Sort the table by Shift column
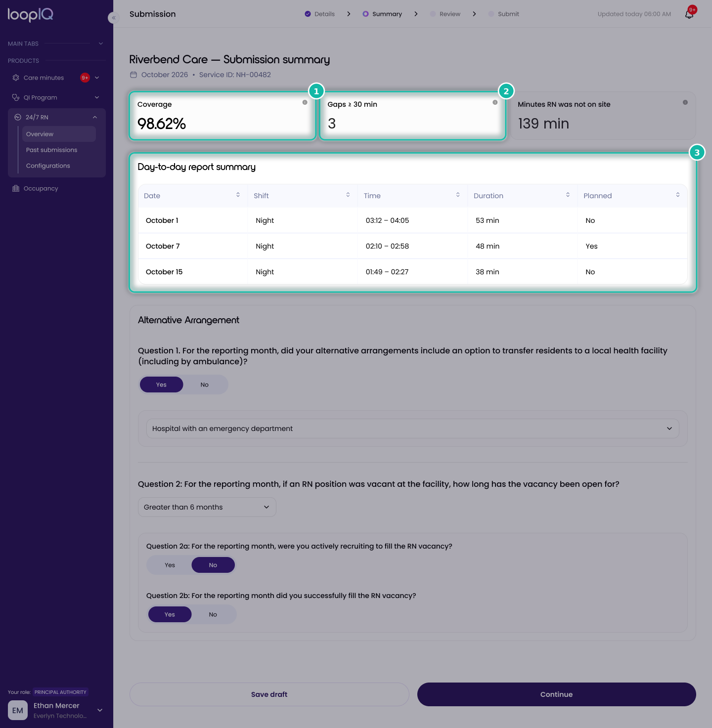The width and height of the screenshot is (712, 728). pyautogui.click(x=348, y=195)
